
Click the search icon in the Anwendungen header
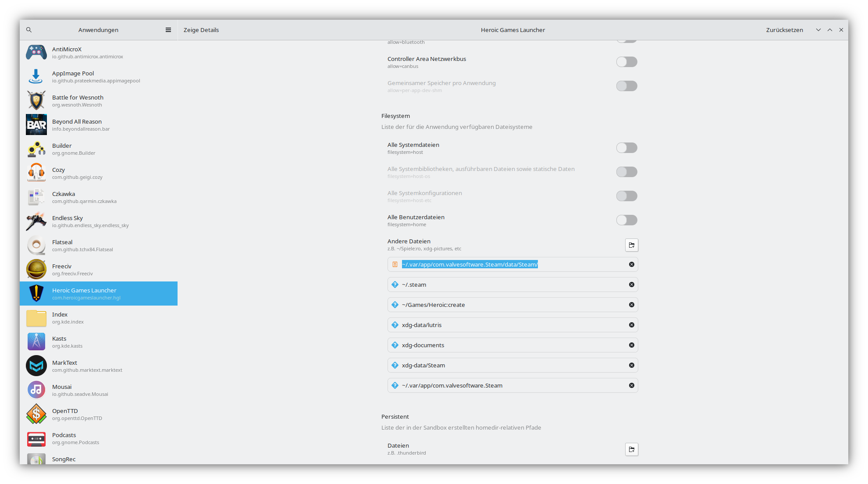[x=29, y=30]
